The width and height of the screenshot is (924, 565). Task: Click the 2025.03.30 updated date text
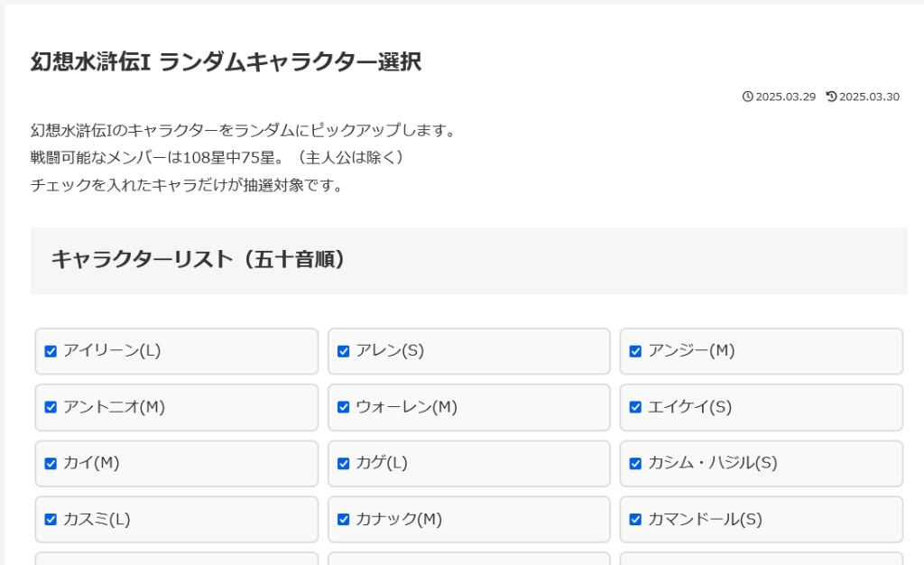coord(869,97)
